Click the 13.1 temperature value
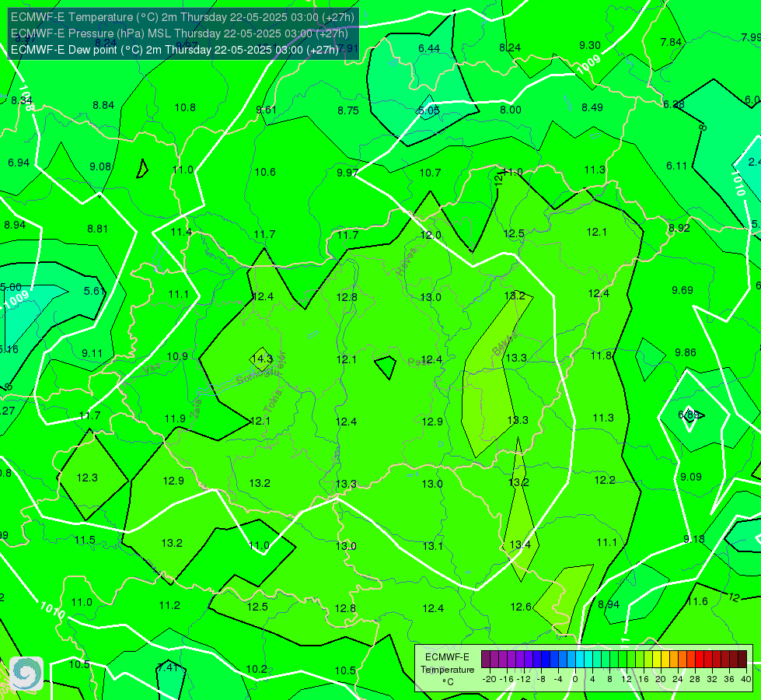Viewport: 761px width, 700px height. (433, 547)
